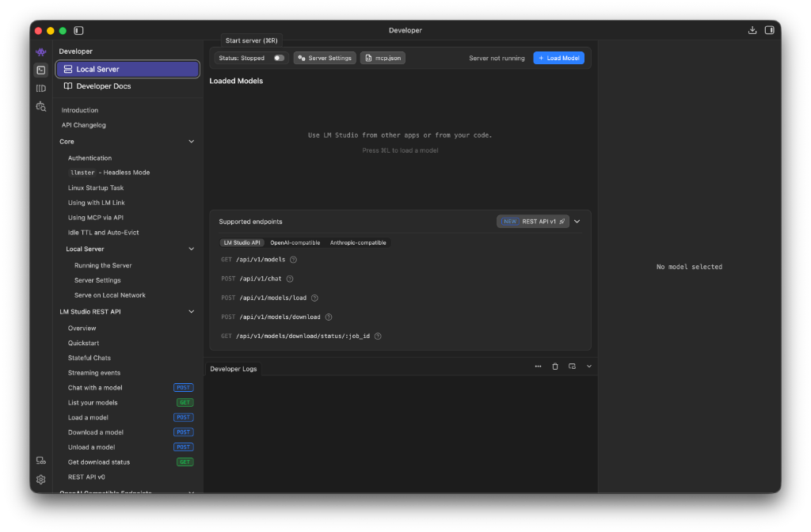Open the Stateful Chats page
This screenshot has height=532, width=811.
pyautogui.click(x=89, y=358)
